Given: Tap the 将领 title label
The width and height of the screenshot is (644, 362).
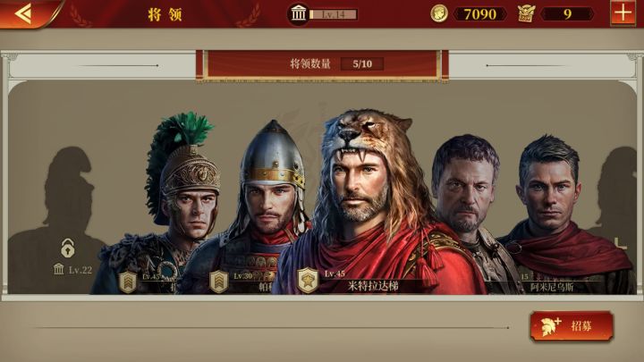Looking at the screenshot, I should point(165,15).
